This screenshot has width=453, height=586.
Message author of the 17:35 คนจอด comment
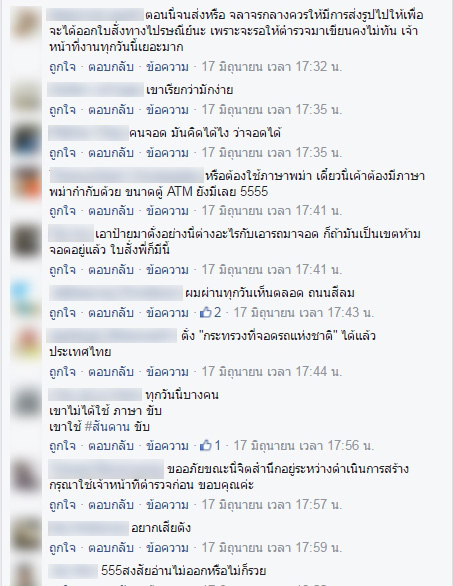tap(167, 153)
